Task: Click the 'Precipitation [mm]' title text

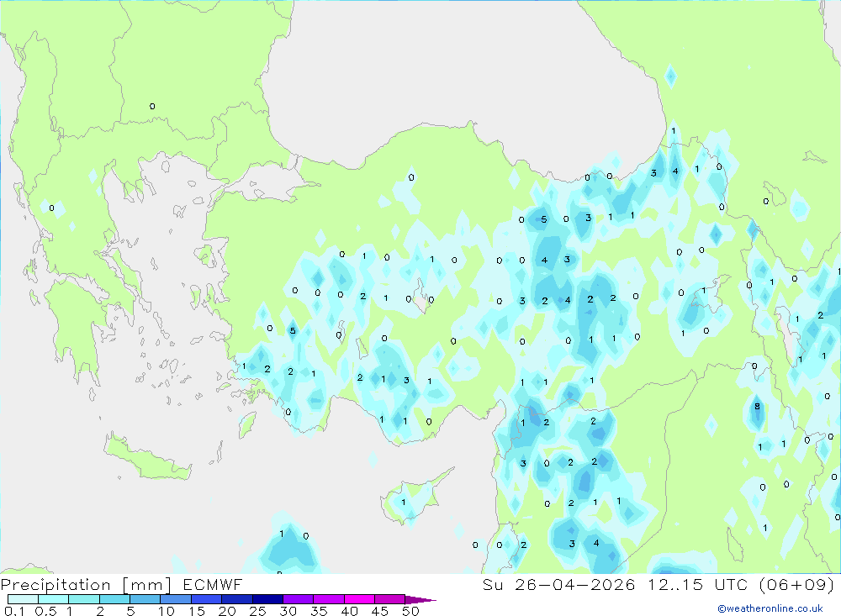Action: pos(86,585)
